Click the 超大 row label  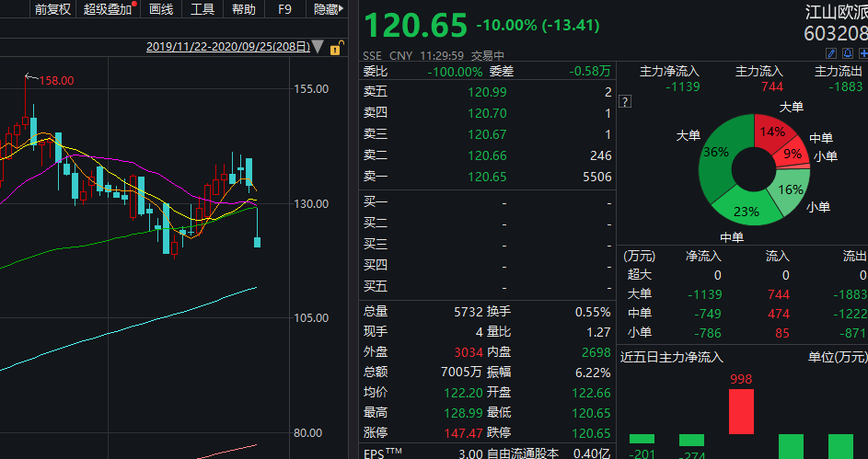tap(640, 275)
